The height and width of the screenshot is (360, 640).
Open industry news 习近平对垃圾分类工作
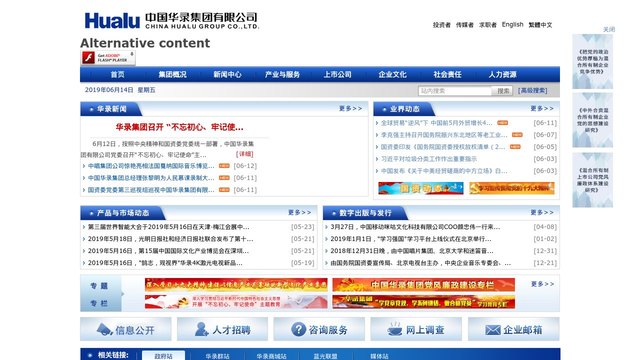(x=429, y=159)
